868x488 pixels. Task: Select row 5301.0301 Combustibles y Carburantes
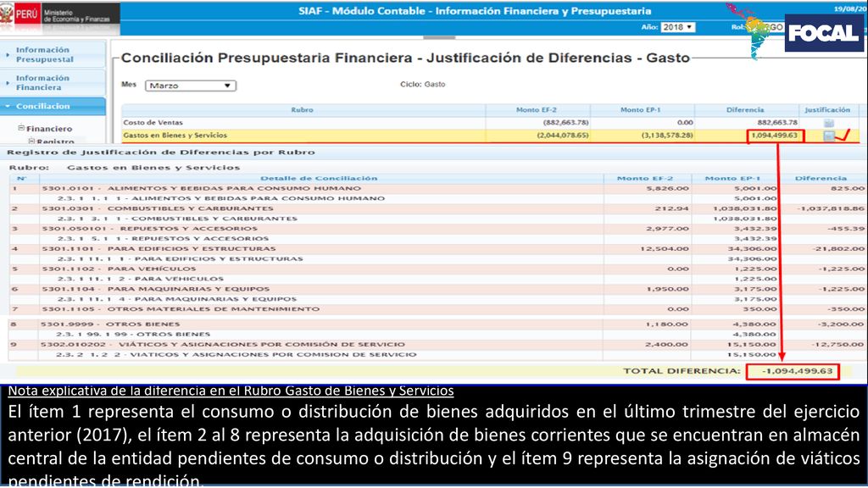(437, 208)
